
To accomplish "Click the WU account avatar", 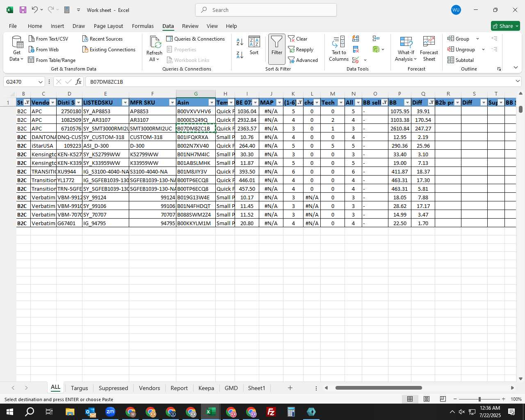I will [x=456, y=10].
